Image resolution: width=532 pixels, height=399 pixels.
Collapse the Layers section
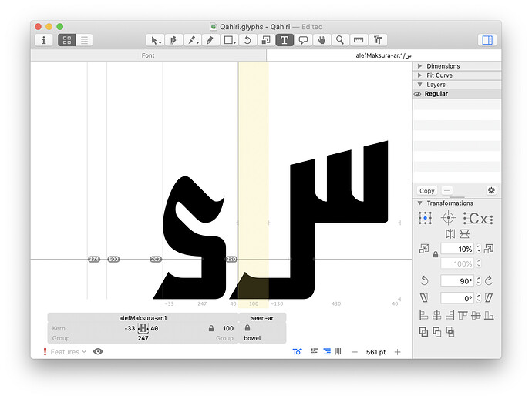pos(420,85)
